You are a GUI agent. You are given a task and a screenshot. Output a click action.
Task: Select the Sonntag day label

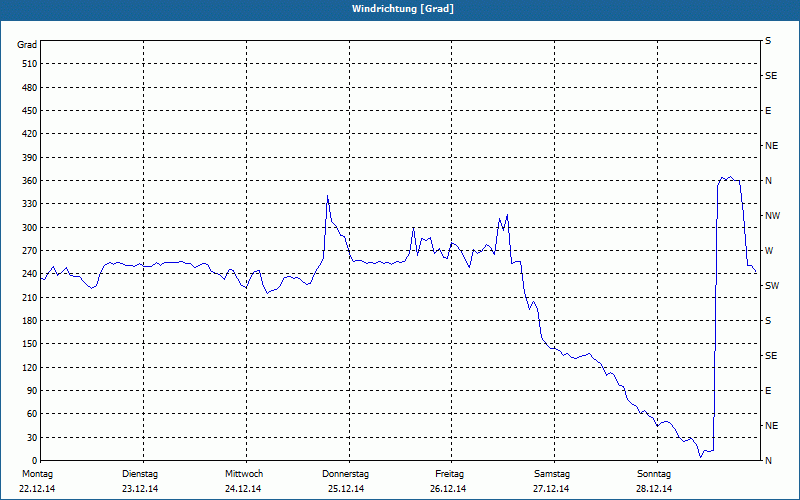click(654, 474)
